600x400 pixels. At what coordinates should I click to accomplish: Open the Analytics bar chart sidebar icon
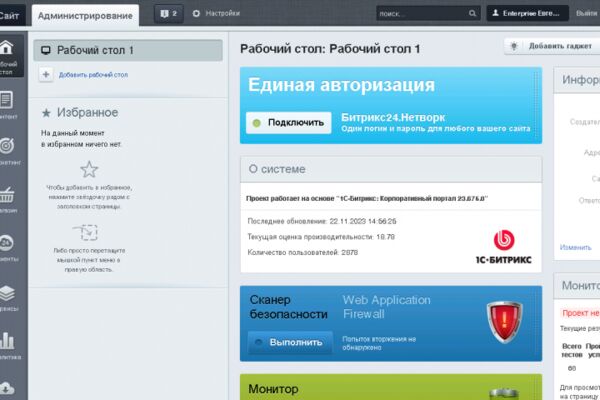click(x=7, y=341)
